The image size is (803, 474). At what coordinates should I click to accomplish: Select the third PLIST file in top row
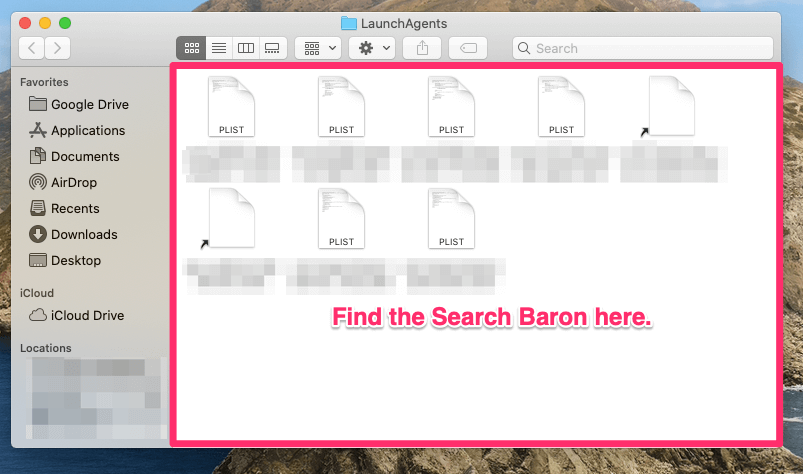(451, 106)
